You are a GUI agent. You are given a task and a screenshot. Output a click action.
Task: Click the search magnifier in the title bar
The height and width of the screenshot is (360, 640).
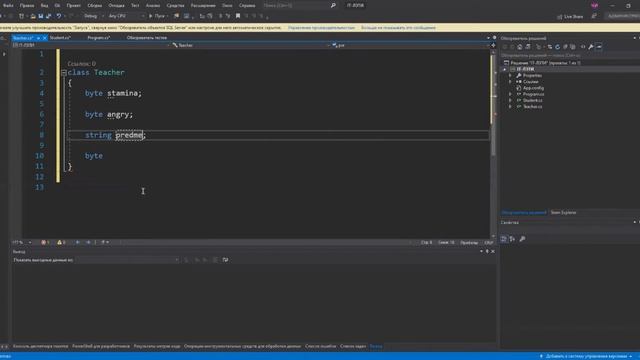click(333, 5)
